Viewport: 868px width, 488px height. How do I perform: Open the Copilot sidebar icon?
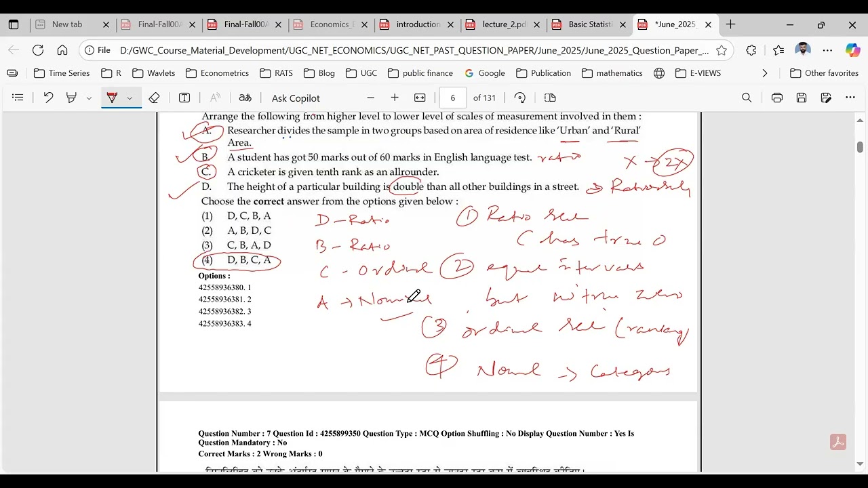pos(852,50)
